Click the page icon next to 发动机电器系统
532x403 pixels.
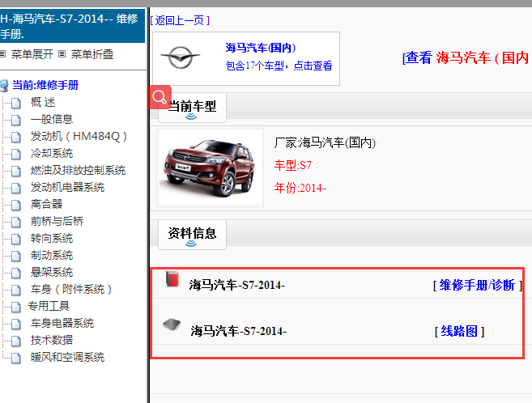click(15, 188)
